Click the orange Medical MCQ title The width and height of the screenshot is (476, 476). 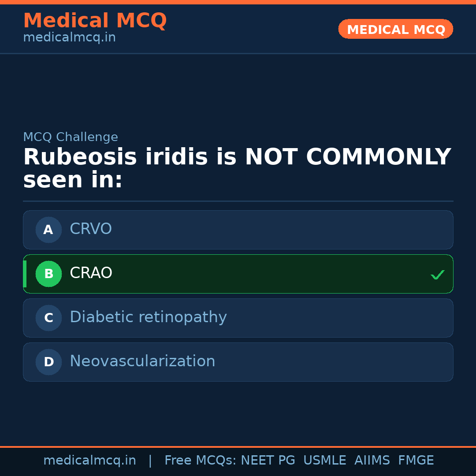[x=95, y=21]
